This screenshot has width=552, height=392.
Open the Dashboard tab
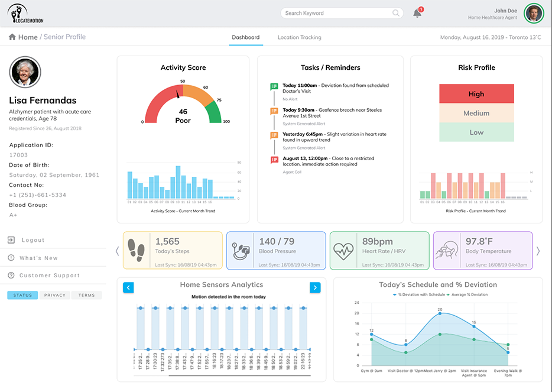245,37
